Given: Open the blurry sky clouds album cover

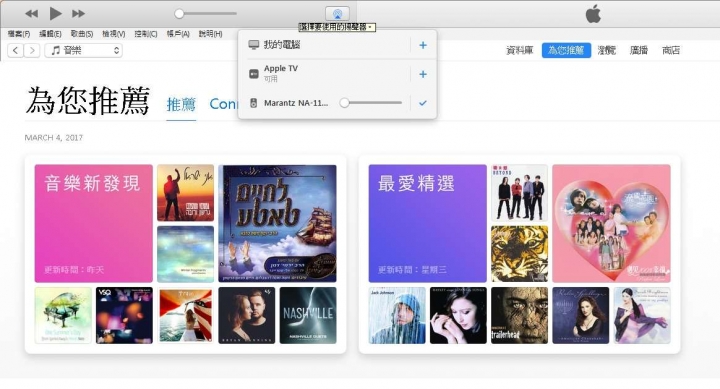Looking at the screenshot, I should (186, 254).
